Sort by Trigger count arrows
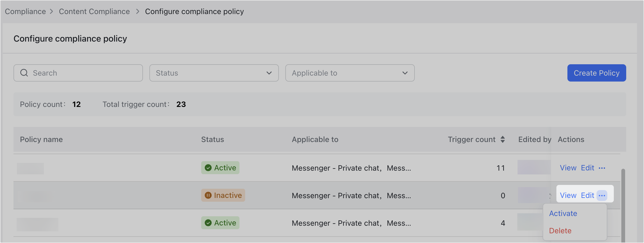 tap(503, 139)
